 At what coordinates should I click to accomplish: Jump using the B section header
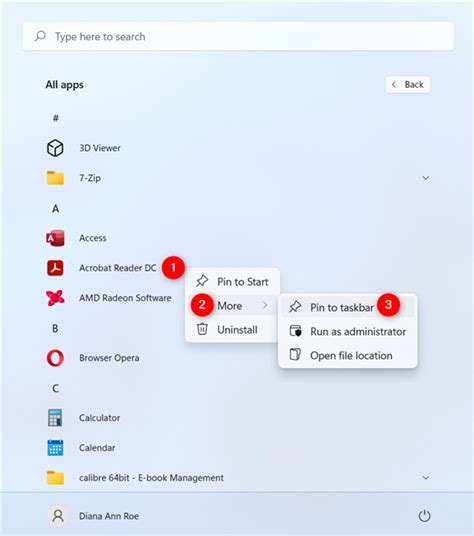click(55, 328)
